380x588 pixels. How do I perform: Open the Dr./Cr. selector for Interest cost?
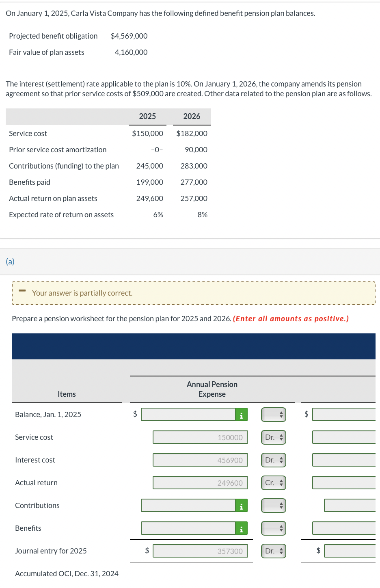coord(273,460)
